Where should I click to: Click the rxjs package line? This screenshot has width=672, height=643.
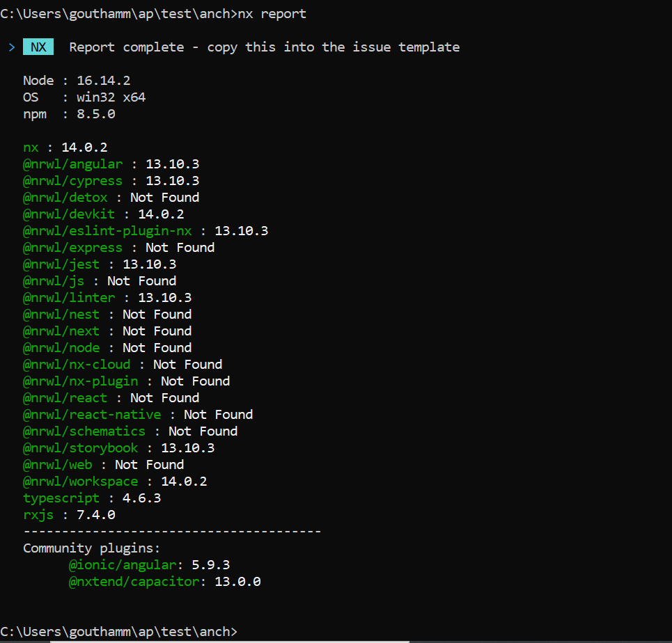click(x=38, y=514)
